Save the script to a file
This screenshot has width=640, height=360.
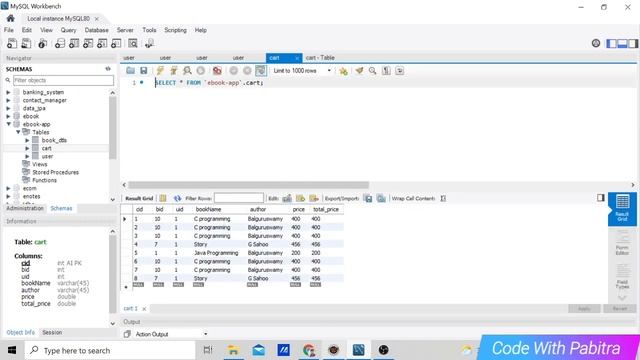click(144, 71)
